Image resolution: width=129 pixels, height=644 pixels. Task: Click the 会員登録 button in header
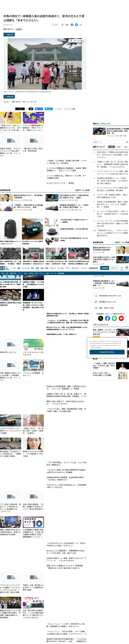click(104, 268)
